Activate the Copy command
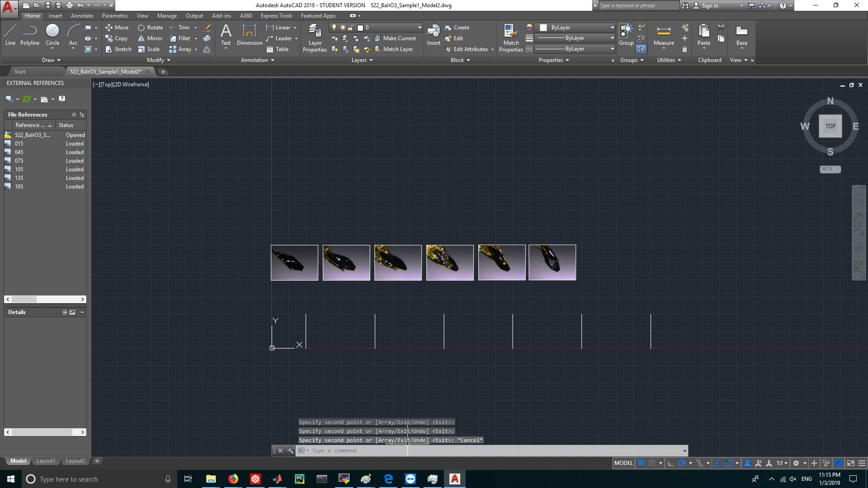The image size is (868, 488). (117, 38)
